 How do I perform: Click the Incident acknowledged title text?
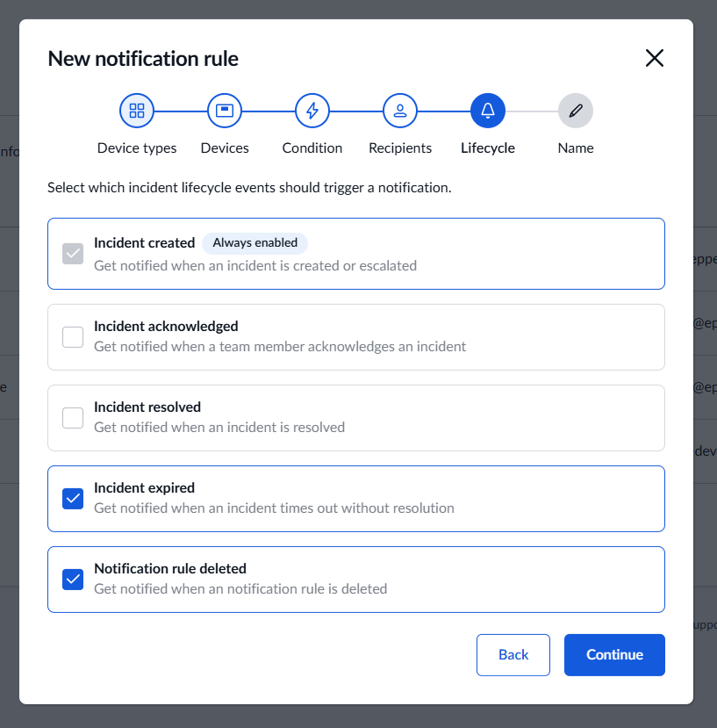point(166,327)
